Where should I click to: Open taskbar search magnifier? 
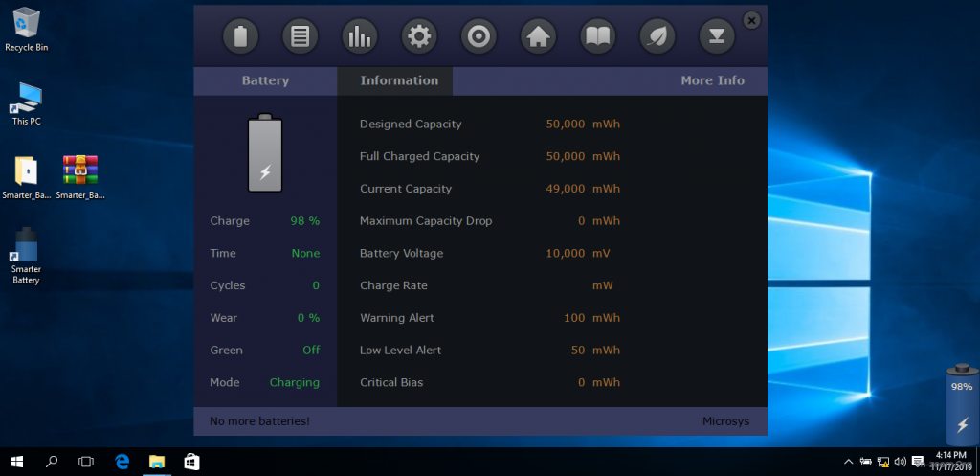pos(52,462)
